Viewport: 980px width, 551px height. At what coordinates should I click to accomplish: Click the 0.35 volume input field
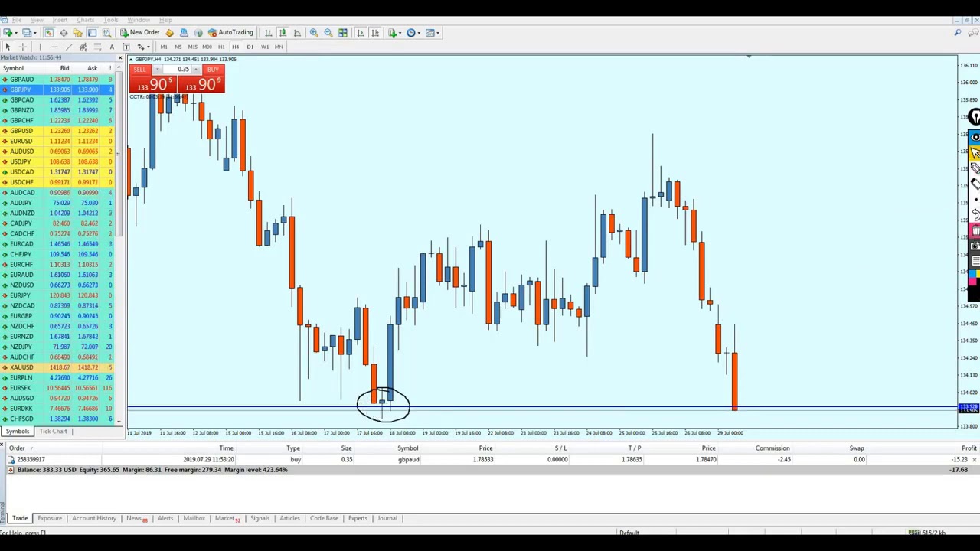[177, 69]
